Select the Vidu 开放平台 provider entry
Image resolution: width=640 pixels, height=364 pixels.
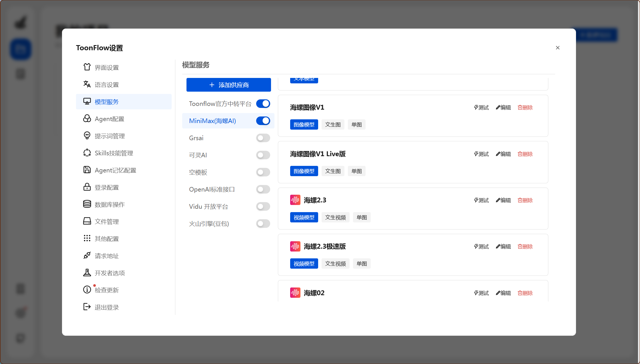228,206
